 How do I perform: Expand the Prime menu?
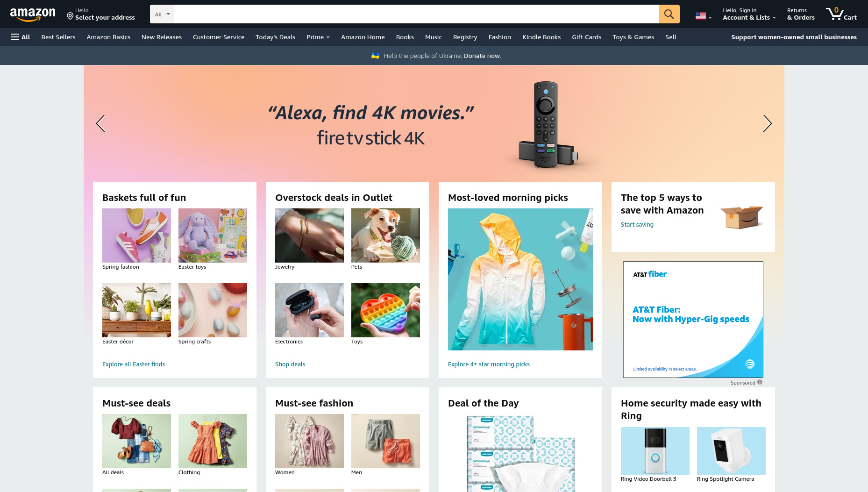coord(318,37)
